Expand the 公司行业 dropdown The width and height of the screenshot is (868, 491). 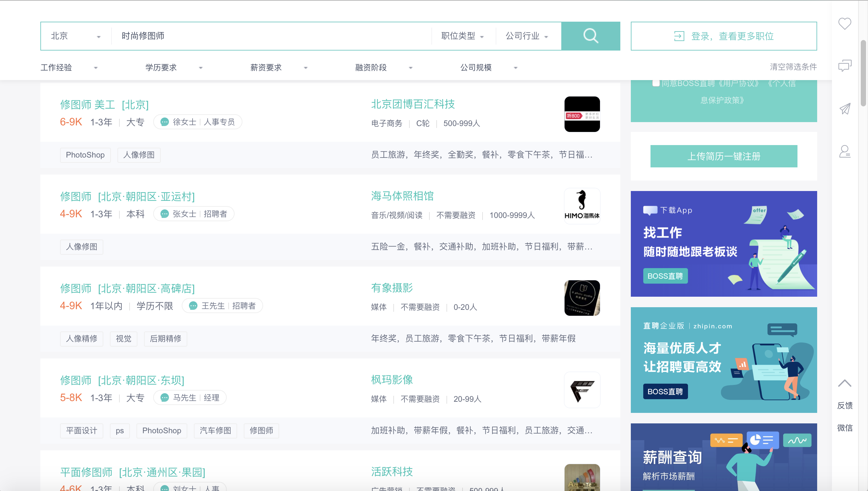pyautogui.click(x=527, y=36)
